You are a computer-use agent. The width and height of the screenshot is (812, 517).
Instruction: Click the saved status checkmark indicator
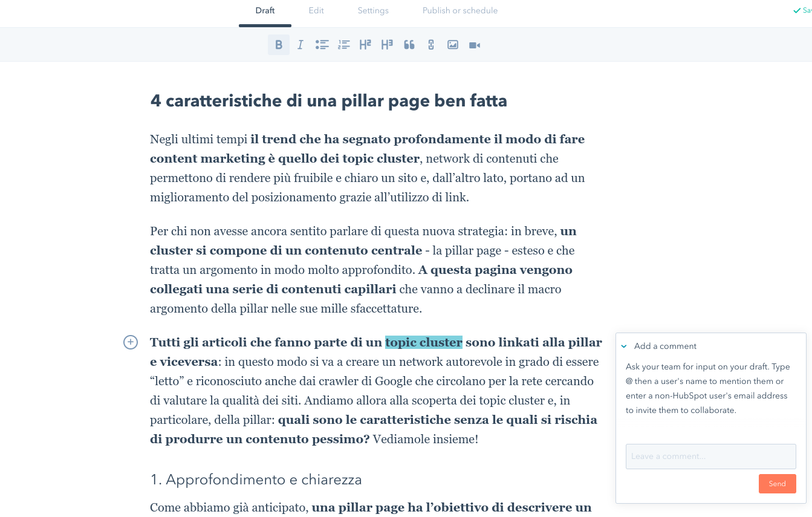(x=797, y=11)
